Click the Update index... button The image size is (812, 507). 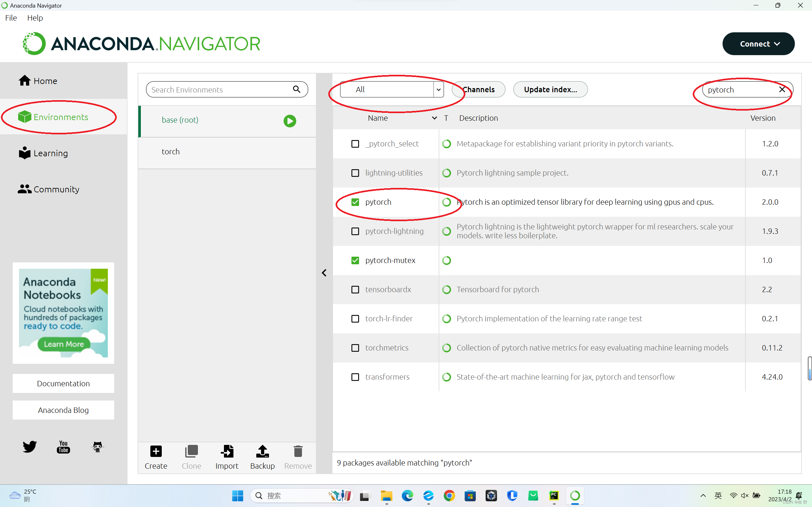[550, 90]
